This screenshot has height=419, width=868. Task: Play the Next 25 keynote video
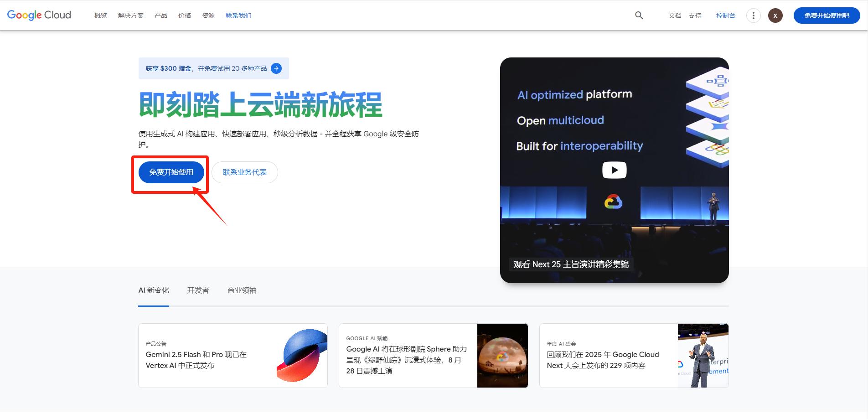coord(615,170)
